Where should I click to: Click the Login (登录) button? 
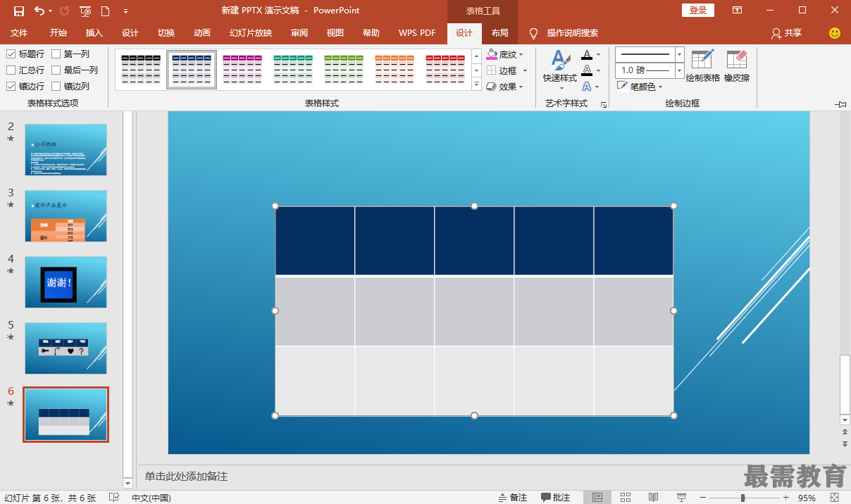pyautogui.click(x=698, y=11)
